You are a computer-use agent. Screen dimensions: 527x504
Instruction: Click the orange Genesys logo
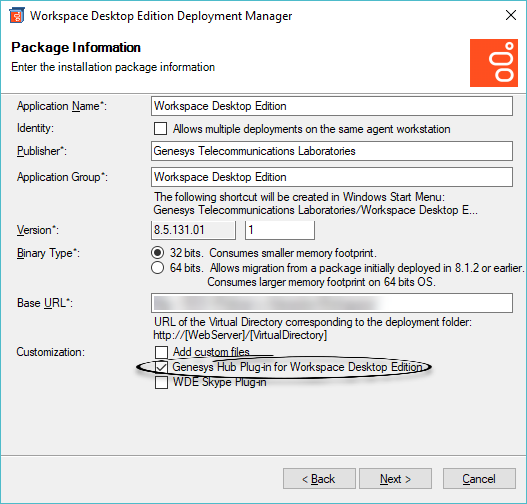(494, 63)
